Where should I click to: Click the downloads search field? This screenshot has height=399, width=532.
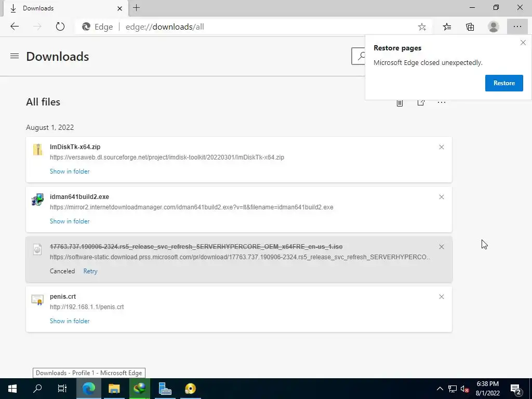(x=358, y=56)
